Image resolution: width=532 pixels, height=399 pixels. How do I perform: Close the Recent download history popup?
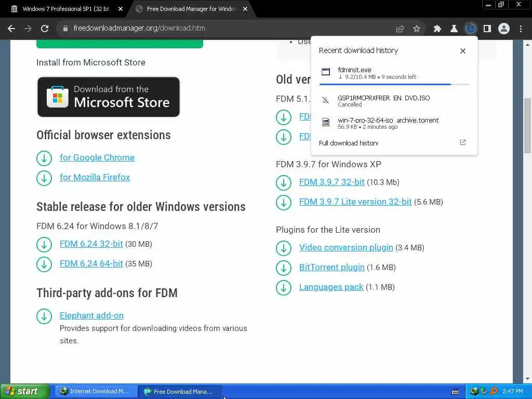point(463,51)
